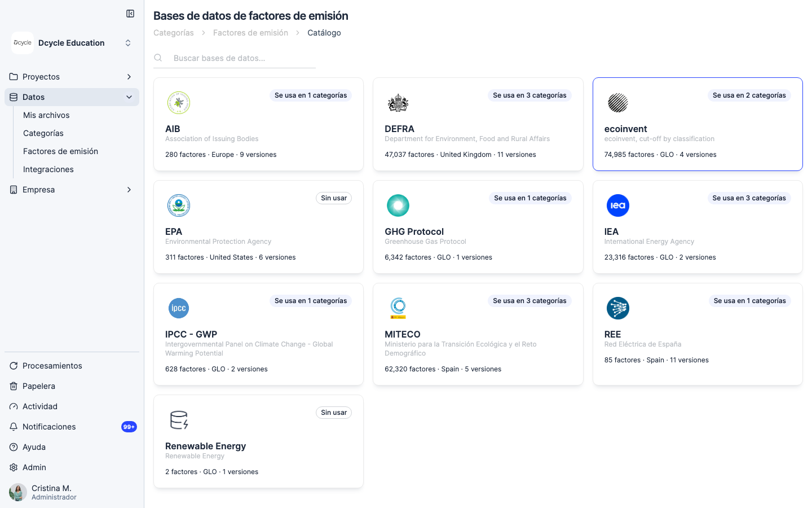Expand the Empresa section chevron

click(129, 190)
